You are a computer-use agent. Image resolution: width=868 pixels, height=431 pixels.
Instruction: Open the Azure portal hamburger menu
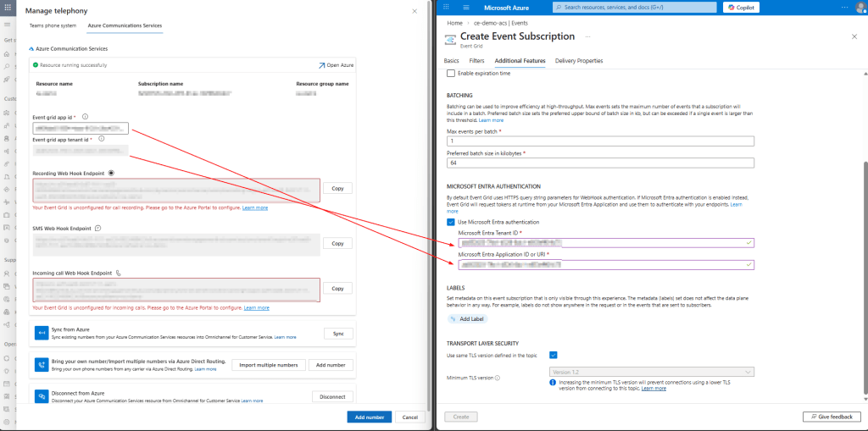click(x=465, y=8)
